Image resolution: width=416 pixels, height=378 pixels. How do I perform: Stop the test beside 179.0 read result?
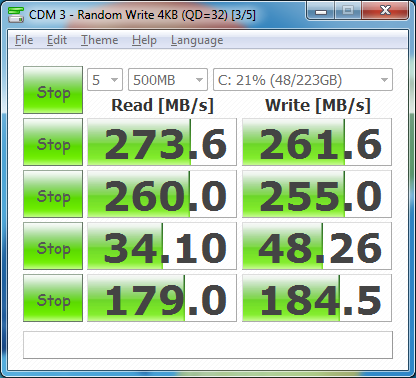(53, 298)
